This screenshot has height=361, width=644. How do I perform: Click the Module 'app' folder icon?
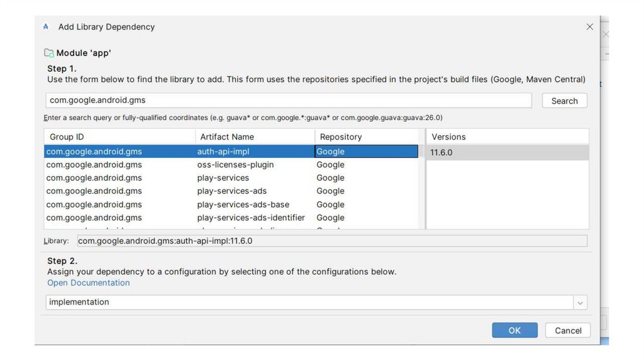(48, 53)
